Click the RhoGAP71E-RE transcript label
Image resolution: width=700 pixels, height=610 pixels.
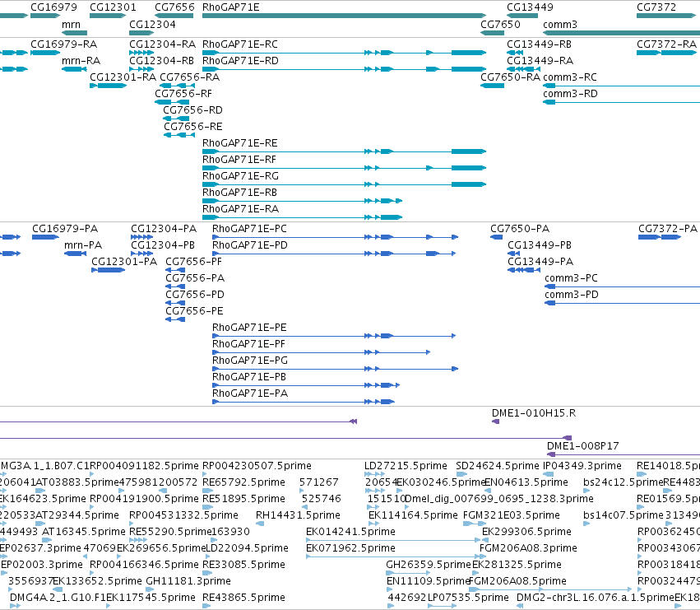coord(239,143)
